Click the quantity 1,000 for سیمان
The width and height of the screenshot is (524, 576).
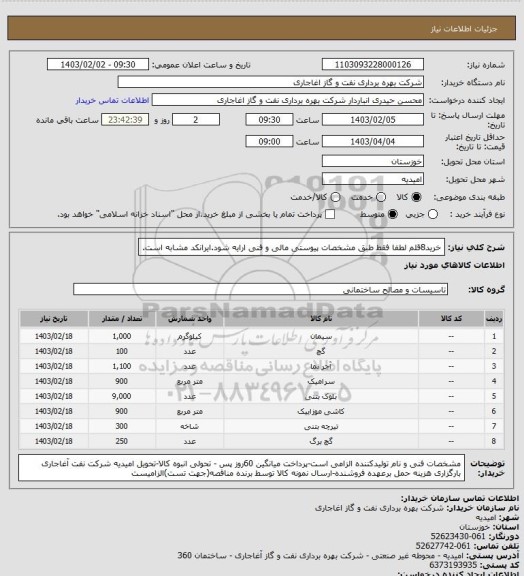tap(122, 336)
